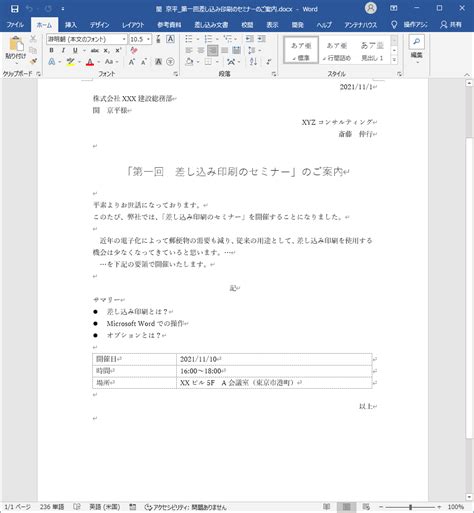Apply the 見出し 1 style

click(372, 51)
